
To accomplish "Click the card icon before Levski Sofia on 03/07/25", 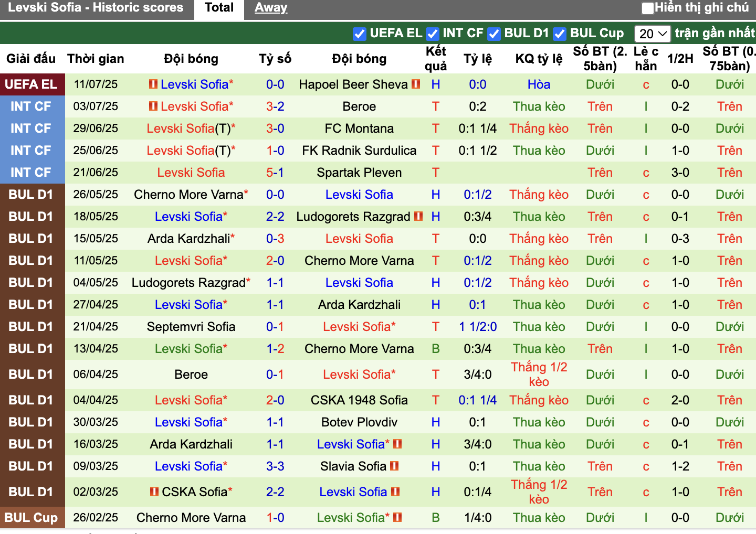I will pyautogui.click(x=153, y=106).
